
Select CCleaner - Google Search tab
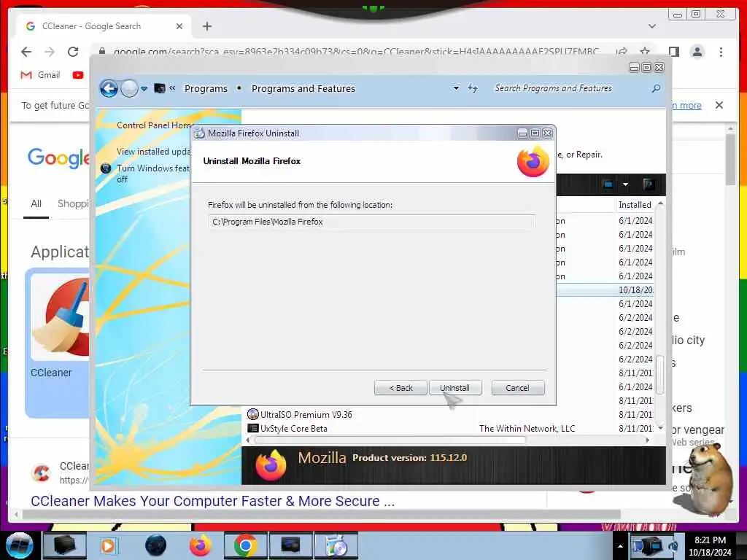pyautogui.click(x=104, y=26)
